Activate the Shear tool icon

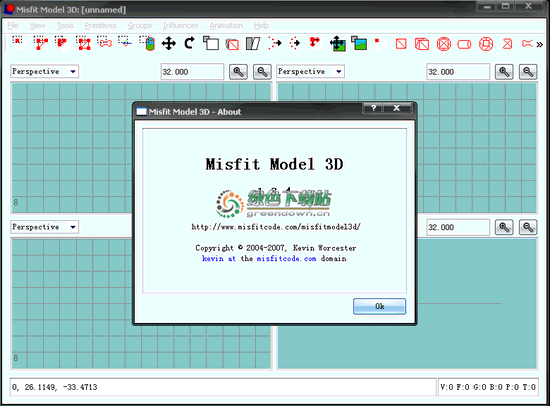[x=232, y=44]
